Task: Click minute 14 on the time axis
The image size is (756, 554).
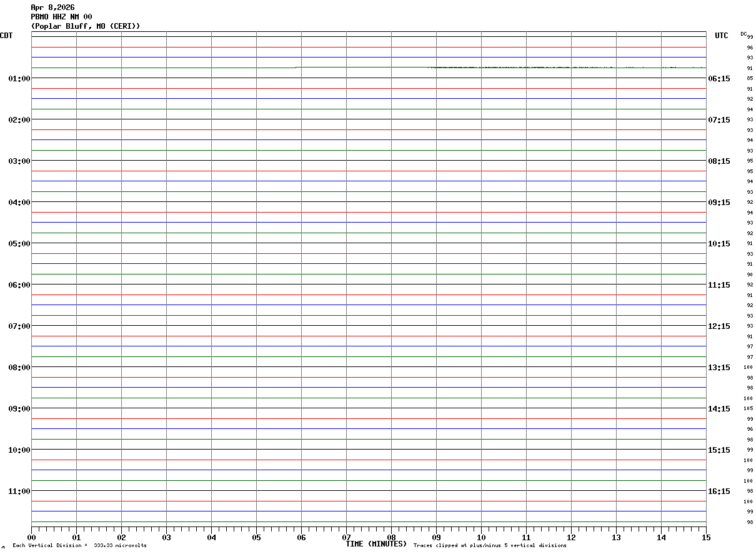Action: click(662, 537)
